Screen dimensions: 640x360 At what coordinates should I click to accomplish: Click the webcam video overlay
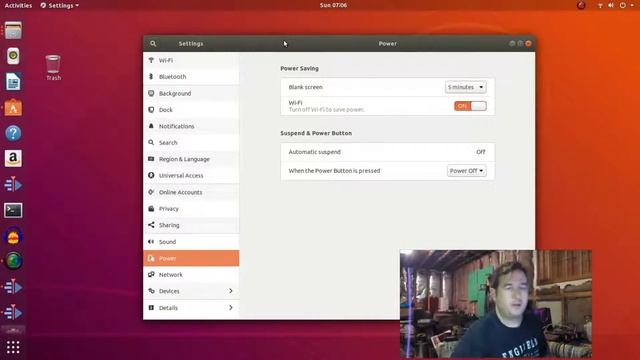[496, 304]
